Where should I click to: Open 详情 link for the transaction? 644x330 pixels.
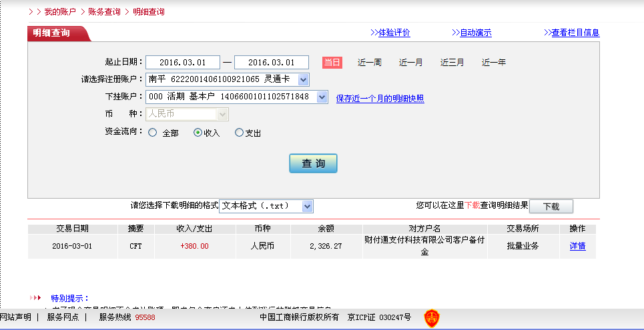coord(577,246)
